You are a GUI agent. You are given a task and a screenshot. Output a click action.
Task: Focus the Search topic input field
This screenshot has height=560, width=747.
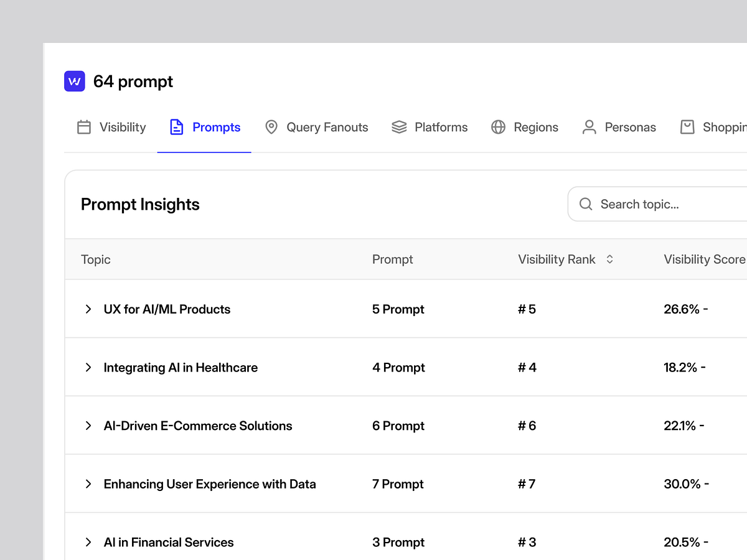tap(657, 204)
